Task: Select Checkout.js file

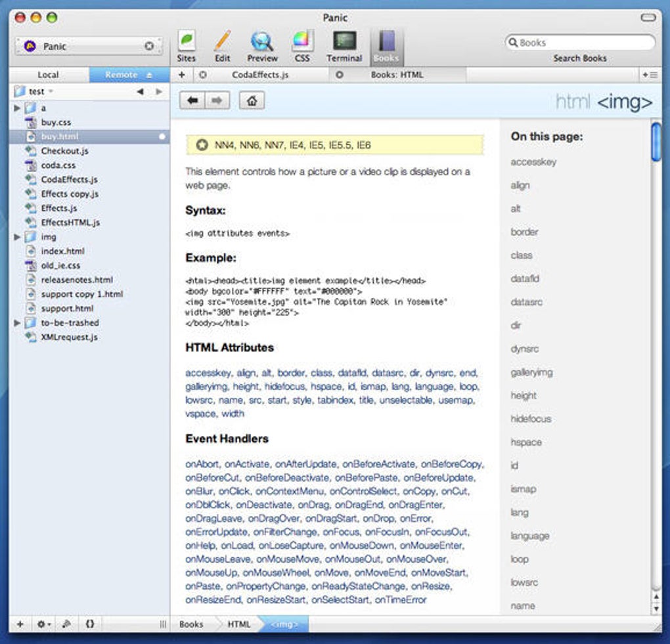Action: click(x=89, y=151)
